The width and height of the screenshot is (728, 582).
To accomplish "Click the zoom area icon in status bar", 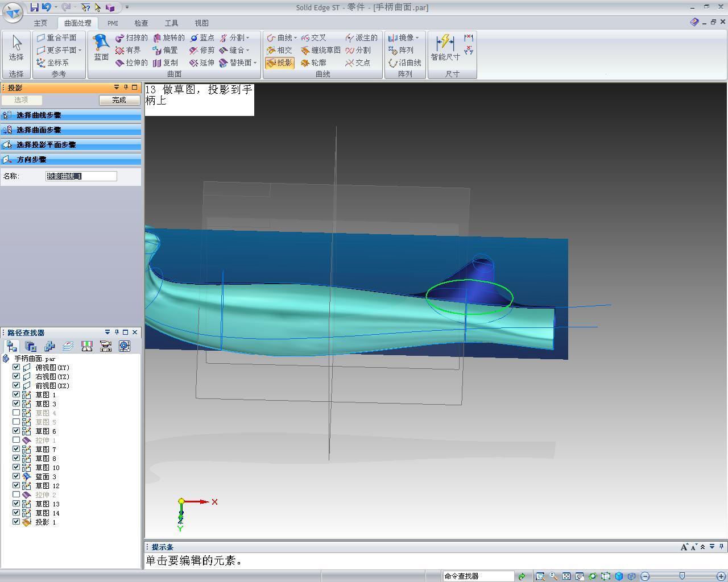I will [x=540, y=576].
